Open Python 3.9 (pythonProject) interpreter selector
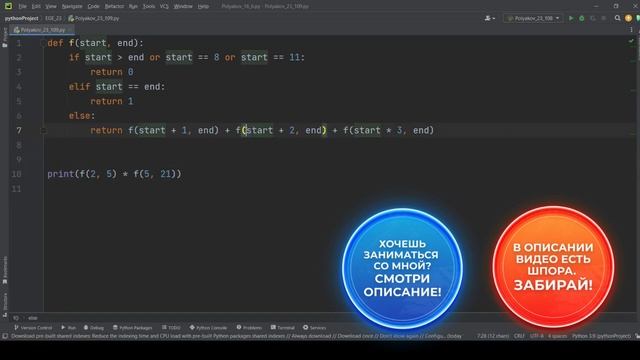Viewport: 640px width, 360px height. click(x=601, y=336)
